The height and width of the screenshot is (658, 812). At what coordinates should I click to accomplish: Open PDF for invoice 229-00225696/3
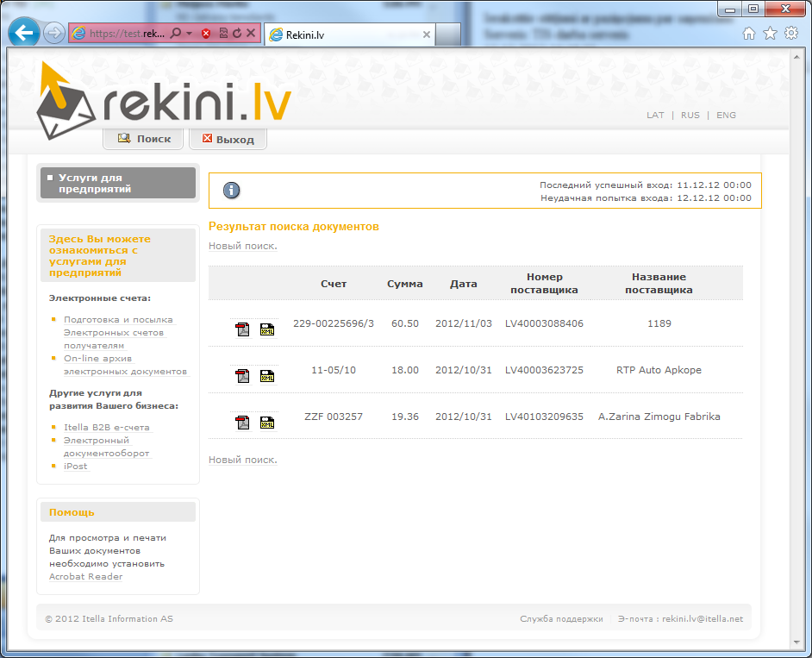tap(243, 329)
